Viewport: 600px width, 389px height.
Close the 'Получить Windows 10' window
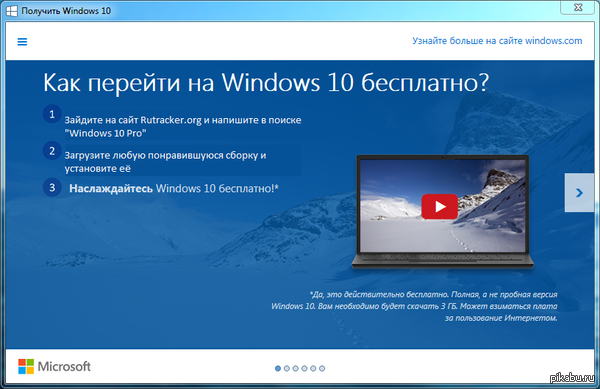pyautogui.click(x=578, y=7)
